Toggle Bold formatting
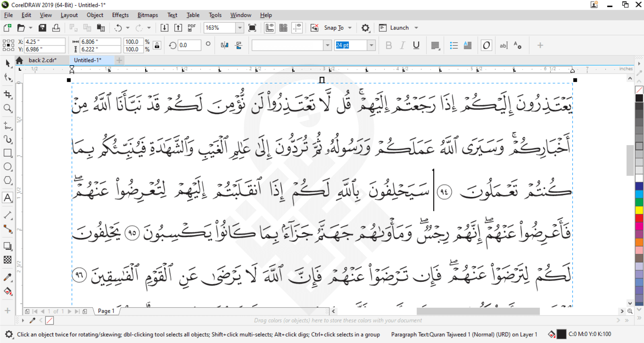This screenshot has height=343, width=644. (388, 45)
